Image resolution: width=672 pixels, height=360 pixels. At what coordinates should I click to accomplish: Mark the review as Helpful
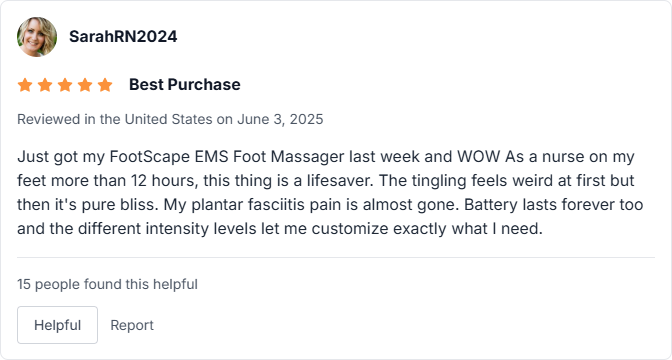pos(57,325)
